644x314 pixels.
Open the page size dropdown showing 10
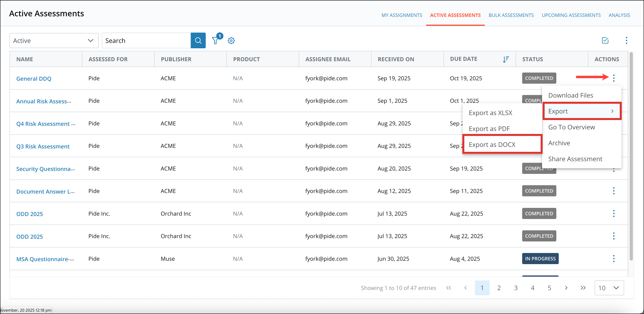pyautogui.click(x=609, y=288)
